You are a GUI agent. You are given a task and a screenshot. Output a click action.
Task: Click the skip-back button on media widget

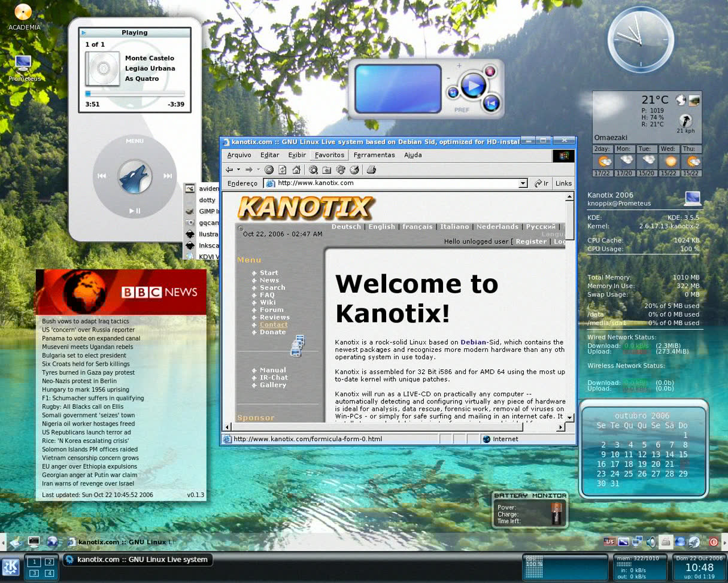491,102
